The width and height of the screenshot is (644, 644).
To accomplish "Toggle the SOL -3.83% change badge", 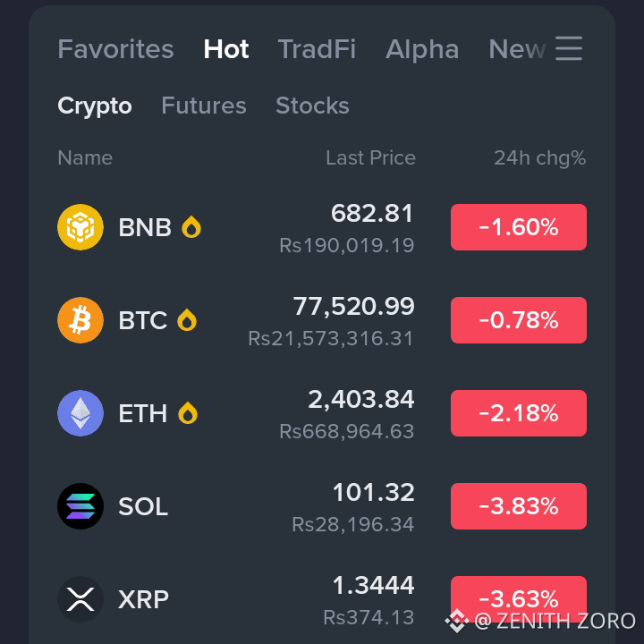I will pyautogui.click(x=519, y=506).
